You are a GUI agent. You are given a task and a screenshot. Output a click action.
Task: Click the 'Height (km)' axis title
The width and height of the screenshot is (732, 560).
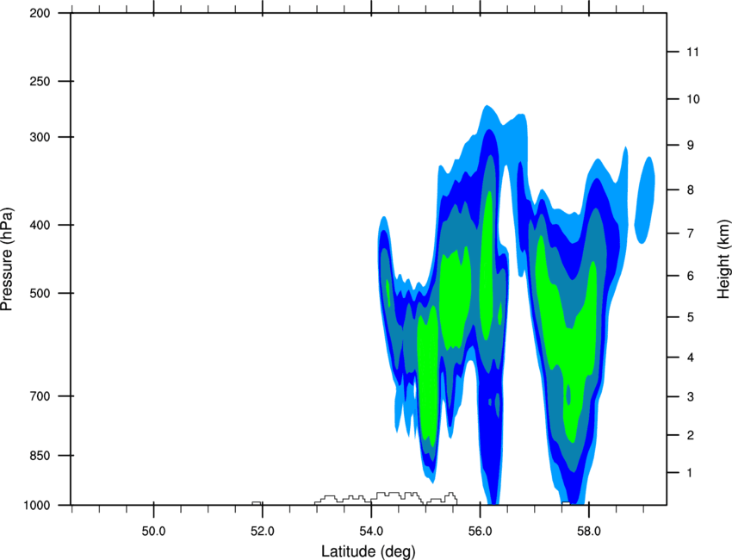click(x=724, y=259)
